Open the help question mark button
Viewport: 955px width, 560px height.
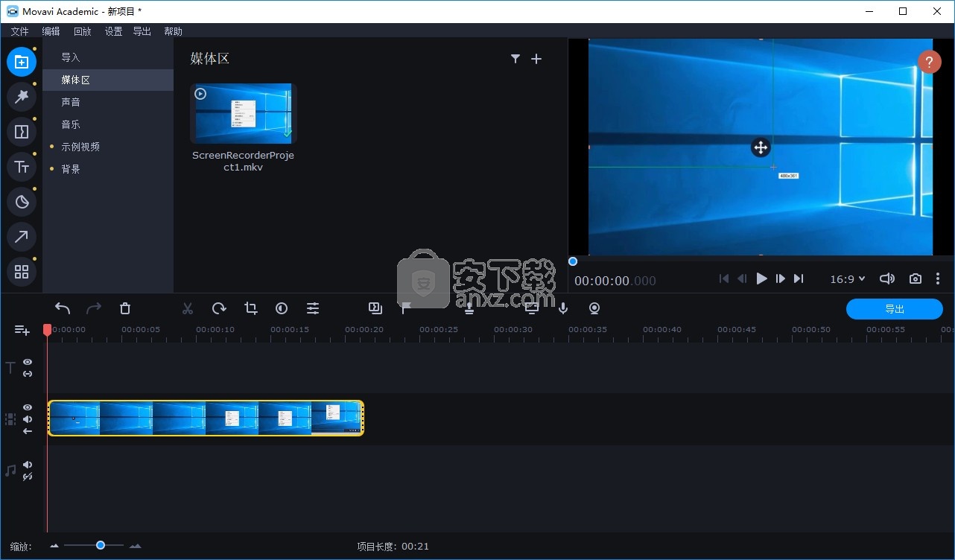pos(929,62)
